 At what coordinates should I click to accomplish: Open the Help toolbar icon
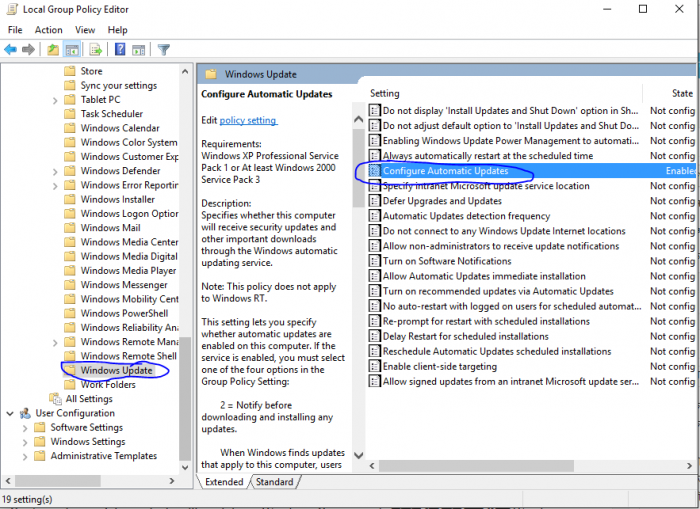point(120,49)
